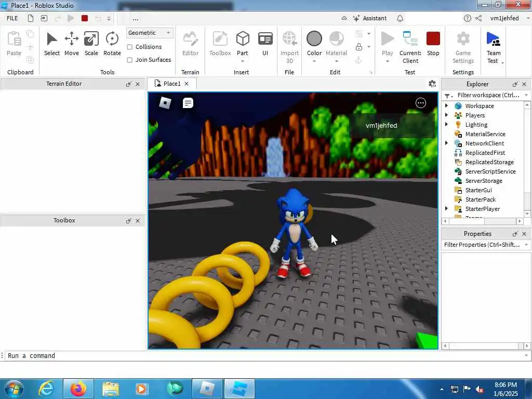Open the Geometric mode dropdown
The width and height of the screenshot is (532, 399).
[150, 33]
